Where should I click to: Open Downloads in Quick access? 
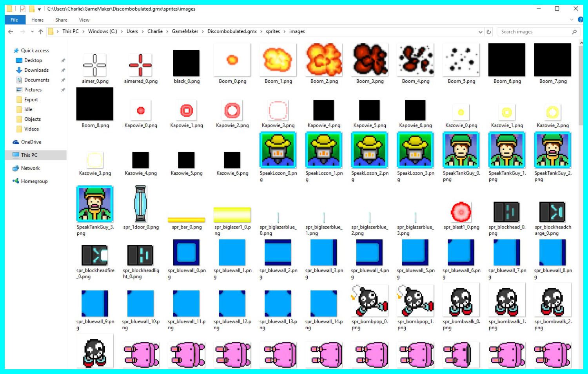click(36, 70)
